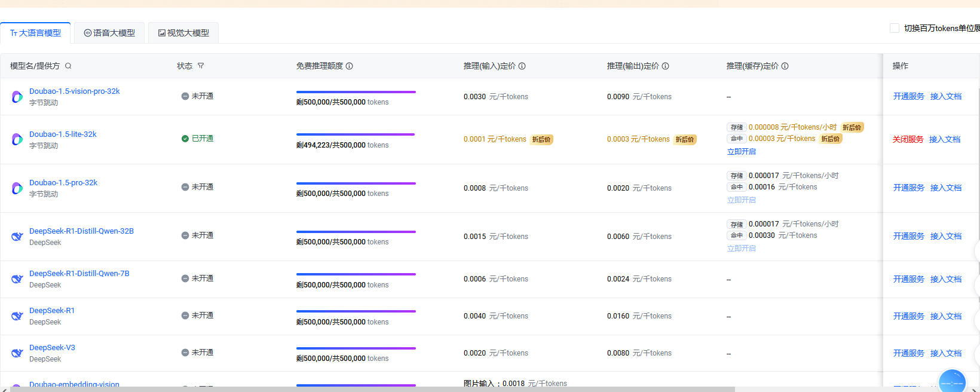Viewport: 980px width, 392px height.
Task: Click the grey 未开通 status icon for Doubao-1.5-pro-32k
Action: 185,187
